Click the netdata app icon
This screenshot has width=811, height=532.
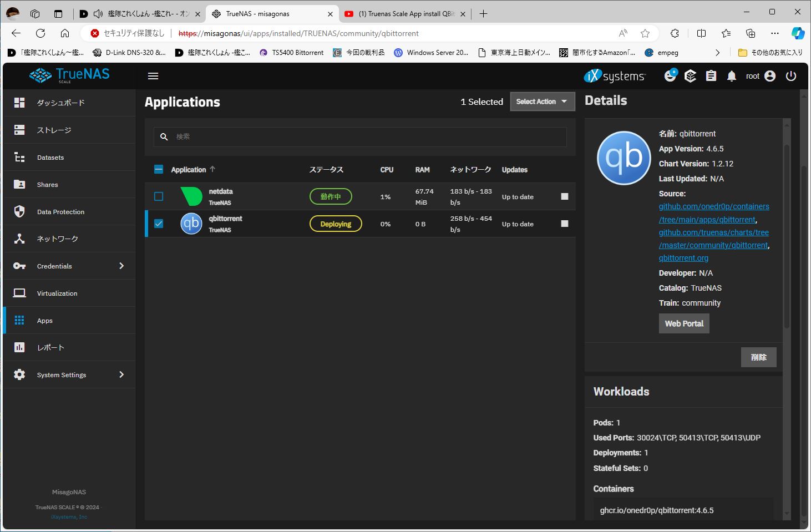(x=191, y=196)
